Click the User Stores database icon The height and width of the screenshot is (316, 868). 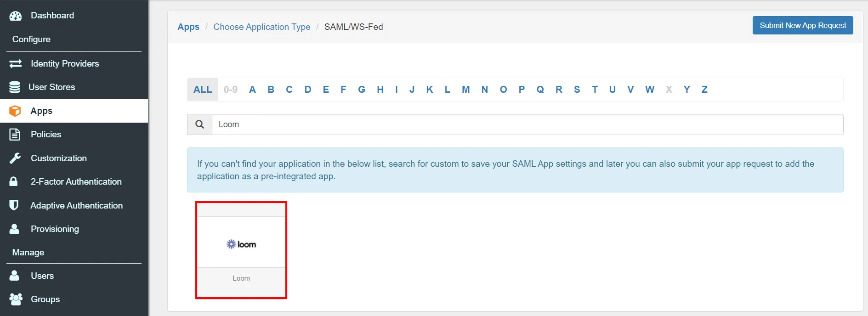(x=15, y=87)
